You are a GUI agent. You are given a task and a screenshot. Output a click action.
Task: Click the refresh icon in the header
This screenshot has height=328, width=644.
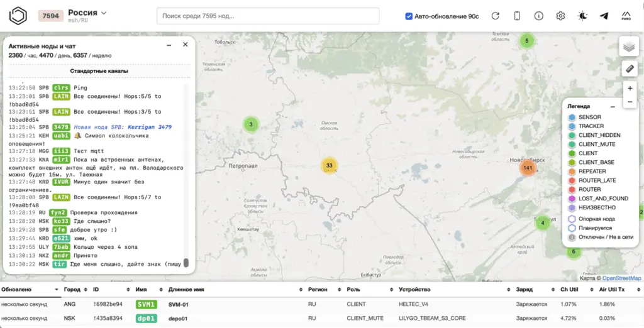click(x=496, y=16)
